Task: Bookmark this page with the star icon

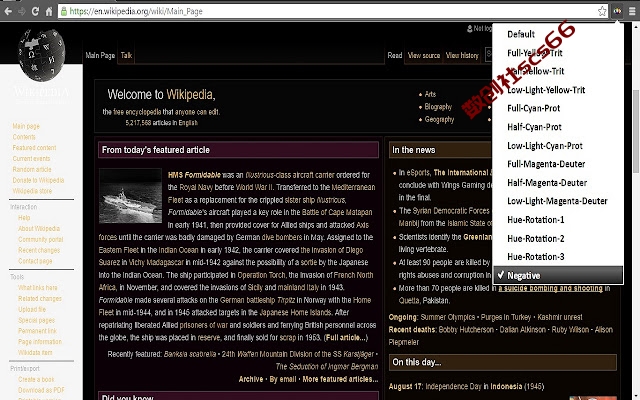Action: tap(602, 11)
